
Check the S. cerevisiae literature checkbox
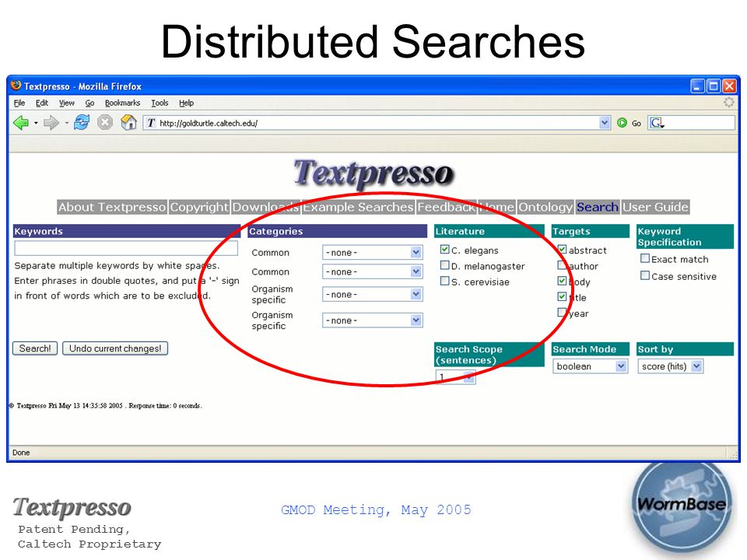point(445,281)
